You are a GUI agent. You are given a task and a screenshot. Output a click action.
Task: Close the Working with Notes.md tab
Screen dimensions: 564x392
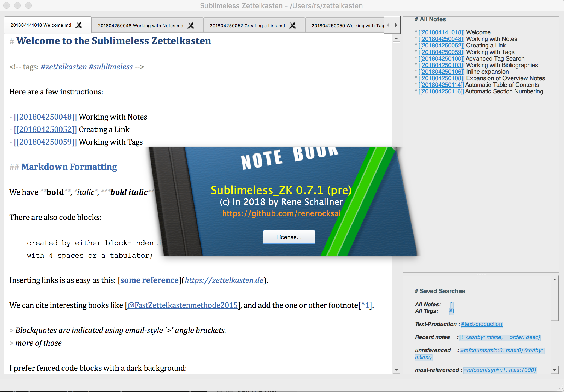coord(191,26)
